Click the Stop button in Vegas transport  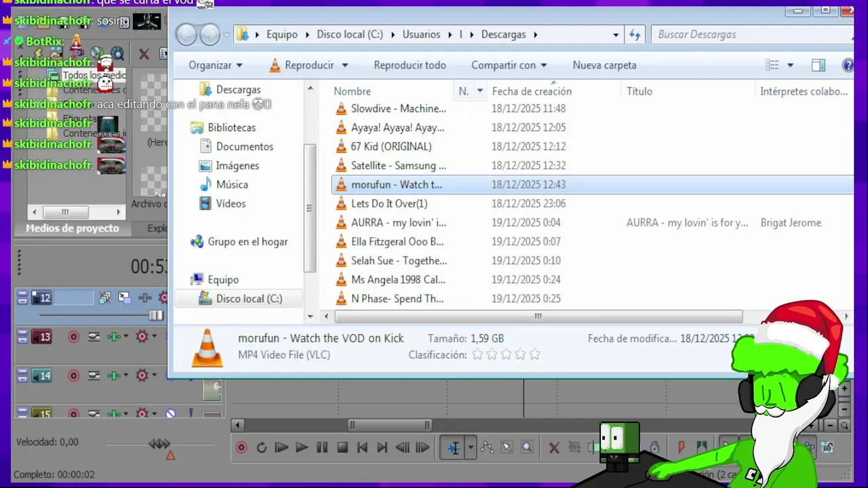click(x=342, y=447)
